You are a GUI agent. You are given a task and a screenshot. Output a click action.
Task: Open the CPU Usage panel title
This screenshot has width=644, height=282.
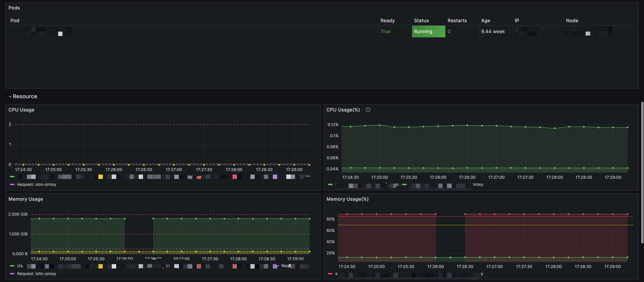click(21, 110)
